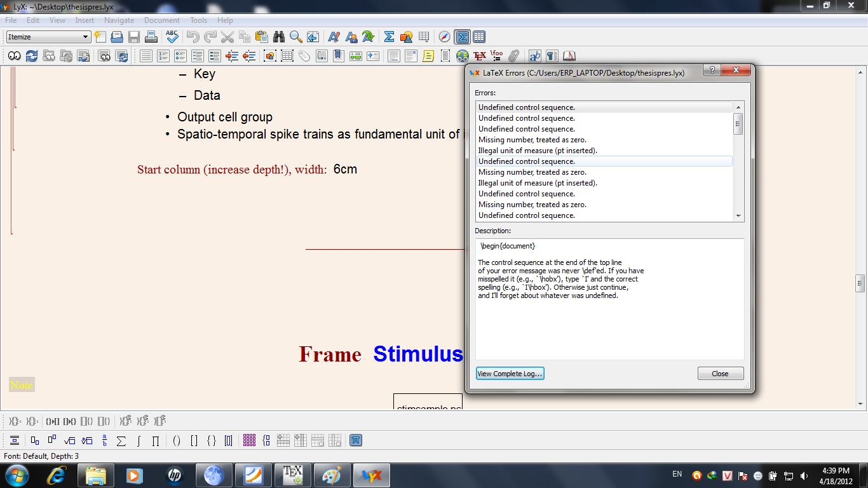Paste with the clipboard icon
Image resolution: width=868 pixels, height=488 pixels.
coord(261,37)
